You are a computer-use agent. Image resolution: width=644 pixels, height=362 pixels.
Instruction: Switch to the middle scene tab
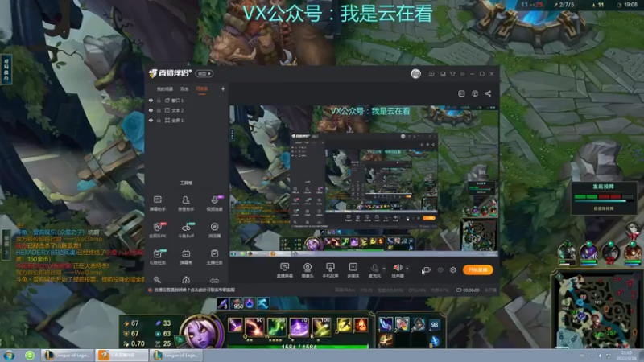184,88
